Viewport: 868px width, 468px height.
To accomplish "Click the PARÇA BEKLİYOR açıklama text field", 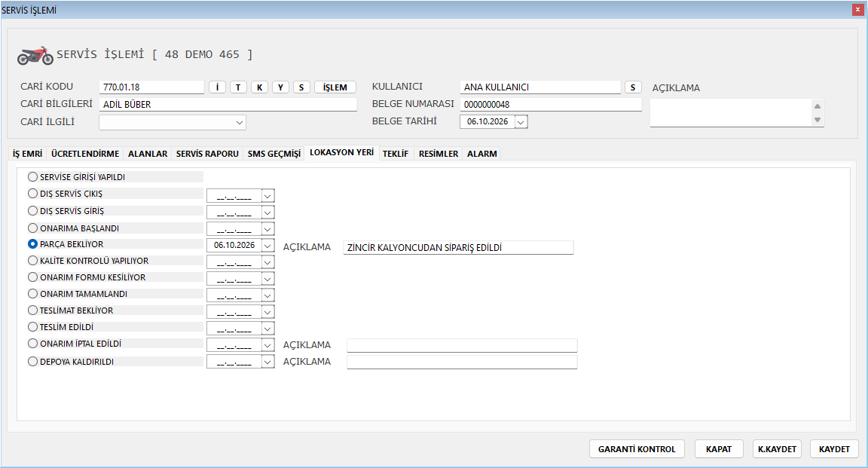I will (458, 248).
